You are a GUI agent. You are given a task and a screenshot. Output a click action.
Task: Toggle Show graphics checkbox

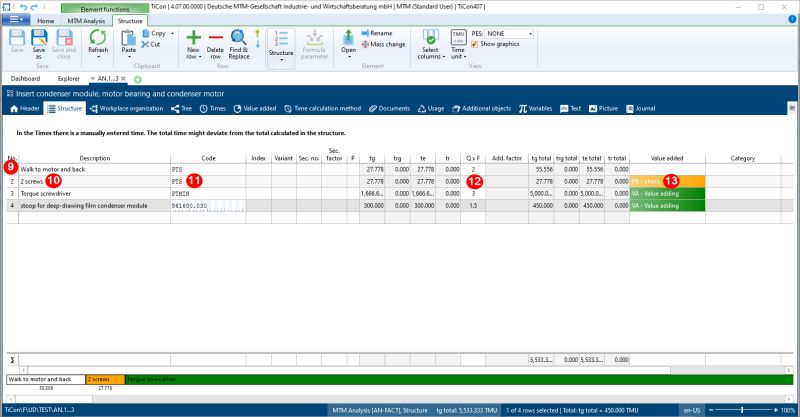(x=474, y=44)
